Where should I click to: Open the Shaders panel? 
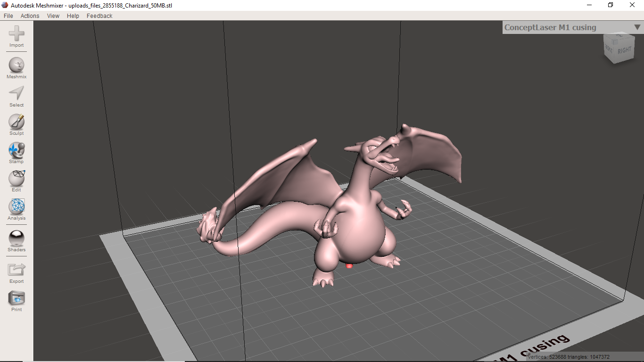(17, 239)
